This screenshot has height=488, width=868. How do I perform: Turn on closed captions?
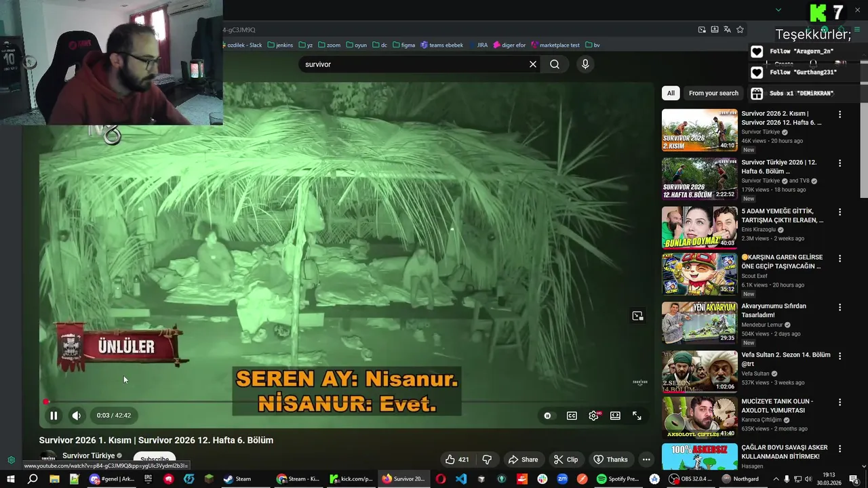click(572, 415)
